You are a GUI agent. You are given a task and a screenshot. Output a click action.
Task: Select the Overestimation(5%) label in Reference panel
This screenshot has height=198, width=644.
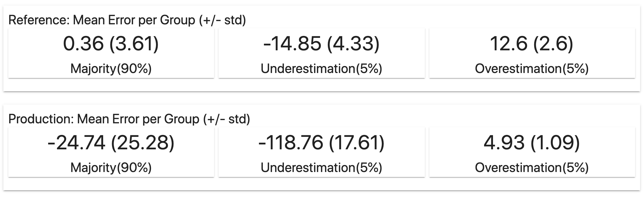point(532,69)
